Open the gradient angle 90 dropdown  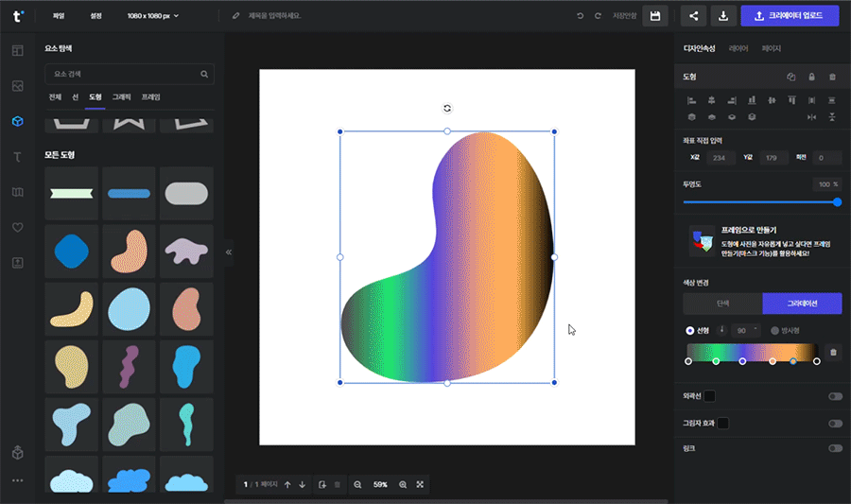point(745,330)
